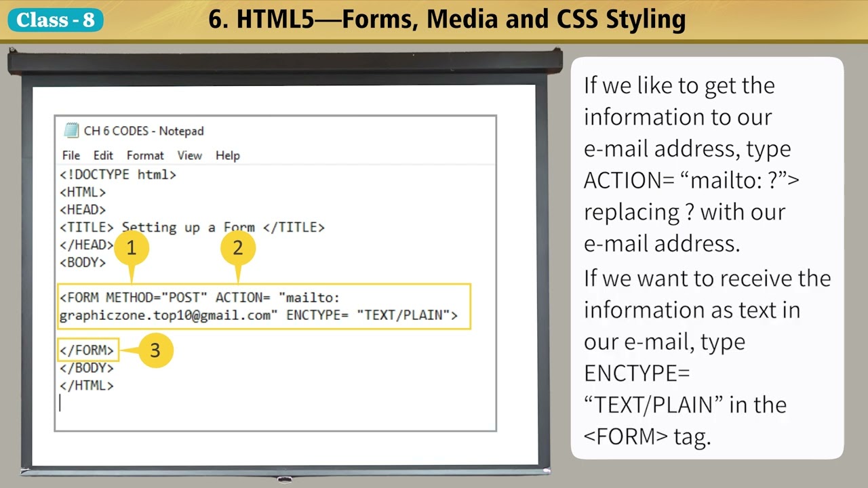Click the Notepad document icon in title bar
The height and width of the screenshot is (488, 868).
[71, 131]
